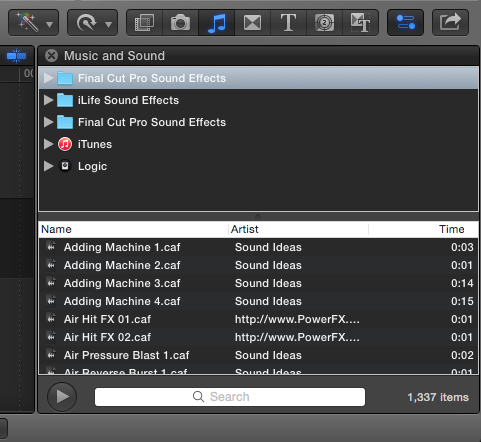
Task: Toggle the Music and Sound browser
Action: click(216, 23)
